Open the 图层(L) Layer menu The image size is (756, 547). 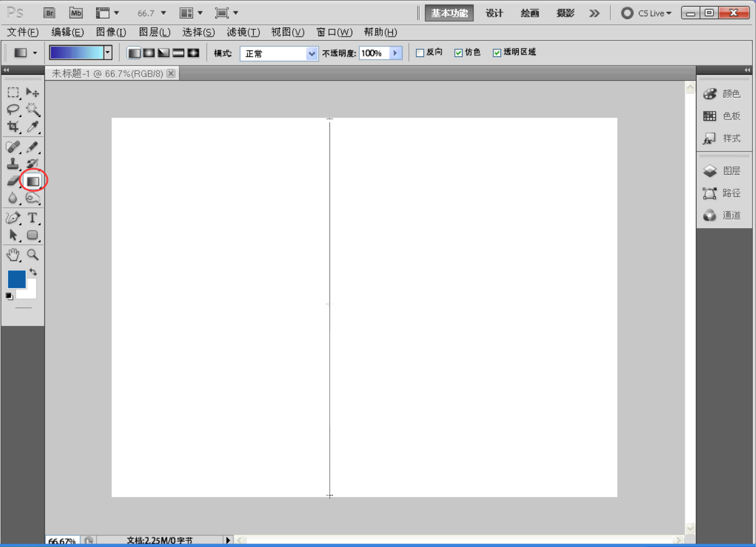tap(154, 32)
